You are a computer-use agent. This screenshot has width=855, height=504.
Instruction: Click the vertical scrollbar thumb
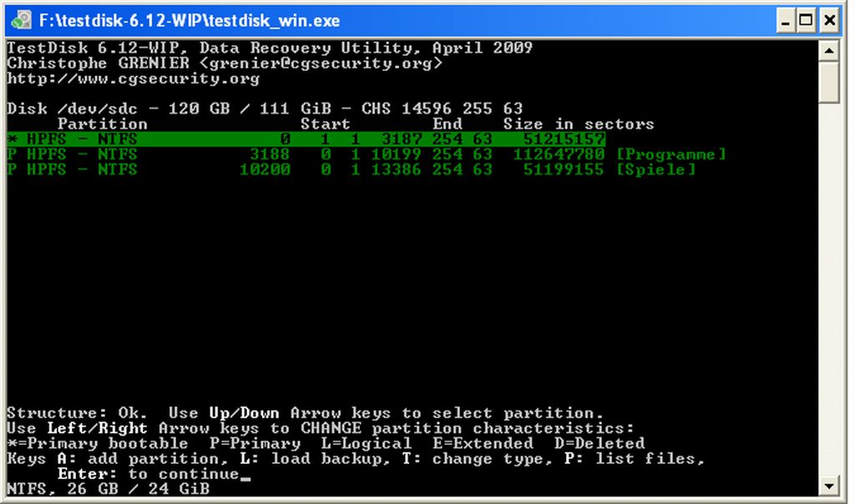pyautogui.click(x=829, y=82)
